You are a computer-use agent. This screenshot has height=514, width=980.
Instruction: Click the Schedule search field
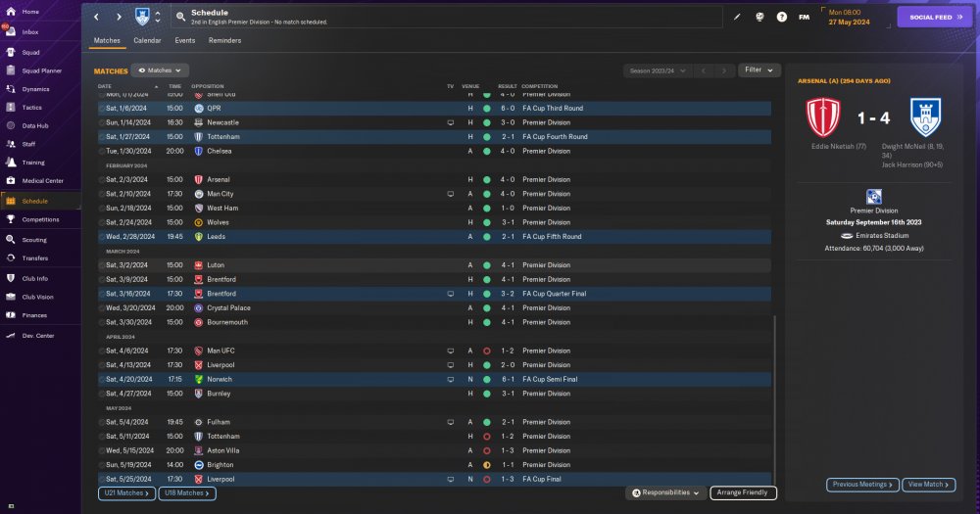pos(446,17)
